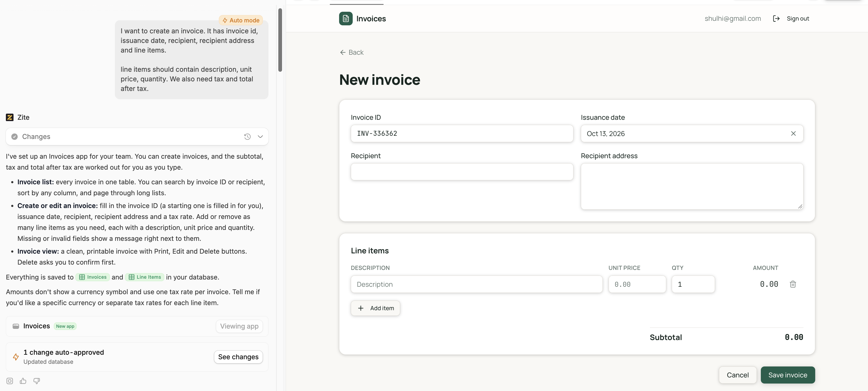Screen dimensions: 868x391
Task: Click the New app badge
Action: pyautogui.click(x=65, y=326)
